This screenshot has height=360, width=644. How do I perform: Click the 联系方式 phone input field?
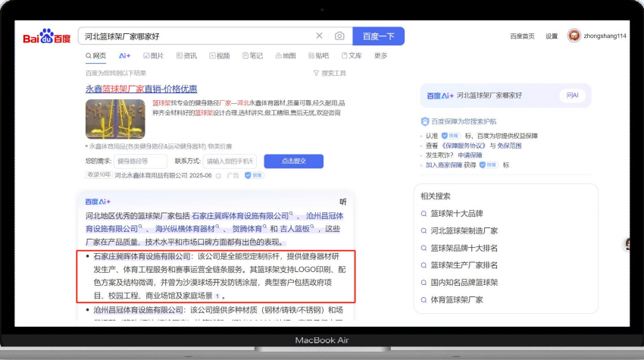pos(229,161)
